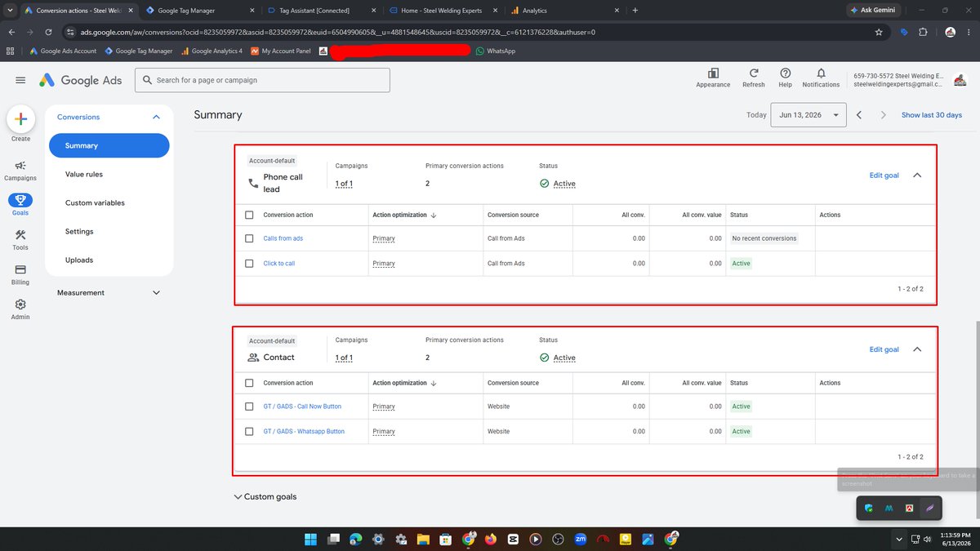The width and height of the screenshot is (980, 551).
Task: Expand Custom goals section
Action: pos(265,496)
